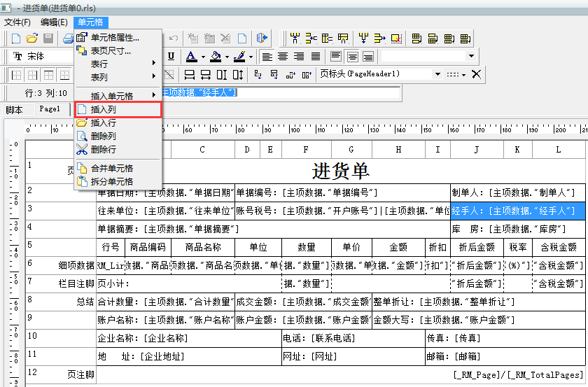
Task: Click the font color A icon
Action: [191, 56]
